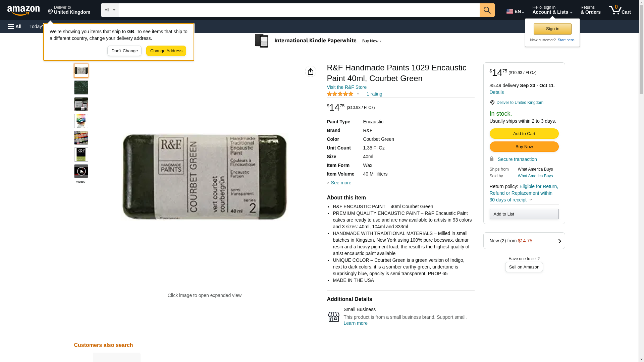Select the color chart thumbnail image
Screen dimensions: 644x362
pyautogui.click(x=81, y=121)
